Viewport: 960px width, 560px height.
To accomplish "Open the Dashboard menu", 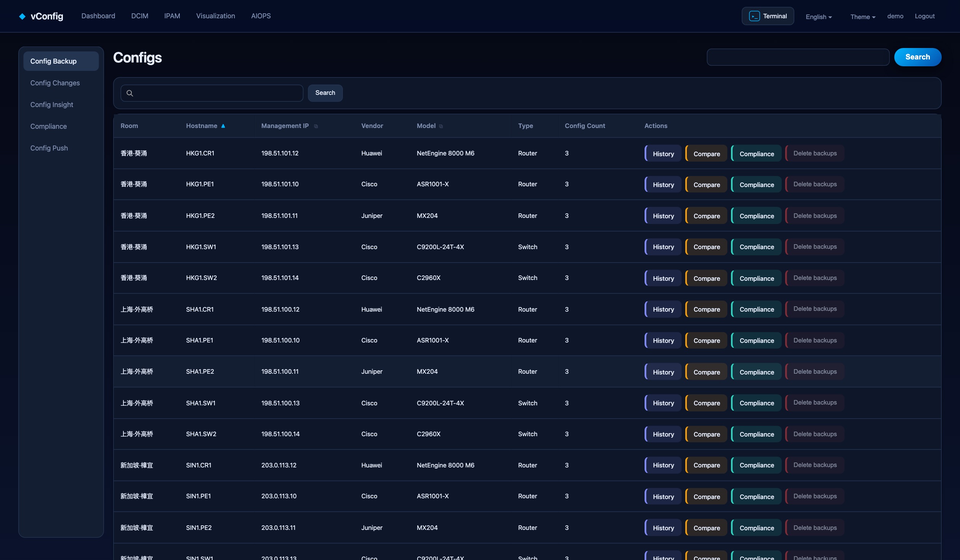I will (98, 16).
